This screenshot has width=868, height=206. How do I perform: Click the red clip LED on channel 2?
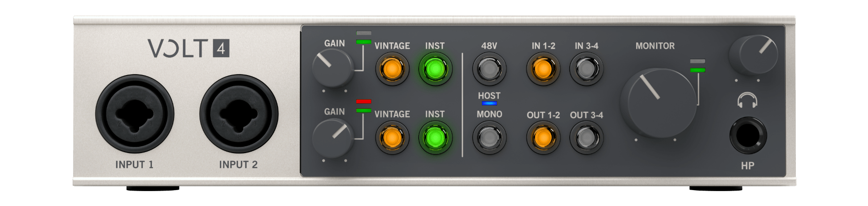[364, 102]
